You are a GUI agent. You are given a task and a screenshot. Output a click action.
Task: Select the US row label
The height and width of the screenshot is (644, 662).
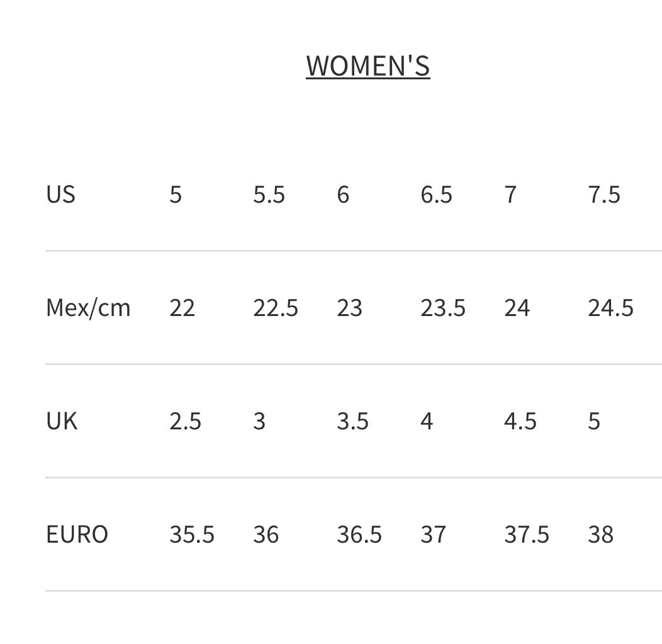(60, 195)
